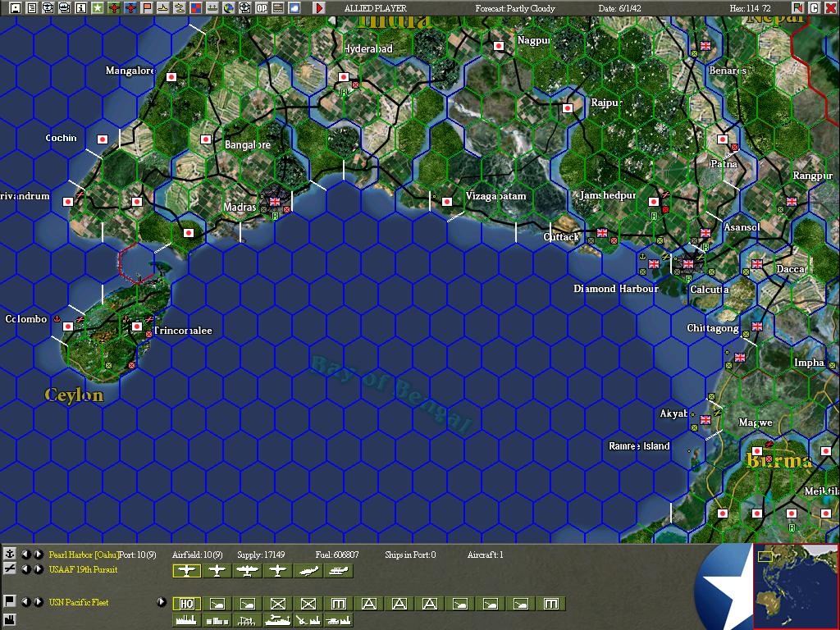Viewport: 840px width, 630px height.
Task: Click the 'Forecast: Partly Cloudy' text
Action: pos(515,8)
